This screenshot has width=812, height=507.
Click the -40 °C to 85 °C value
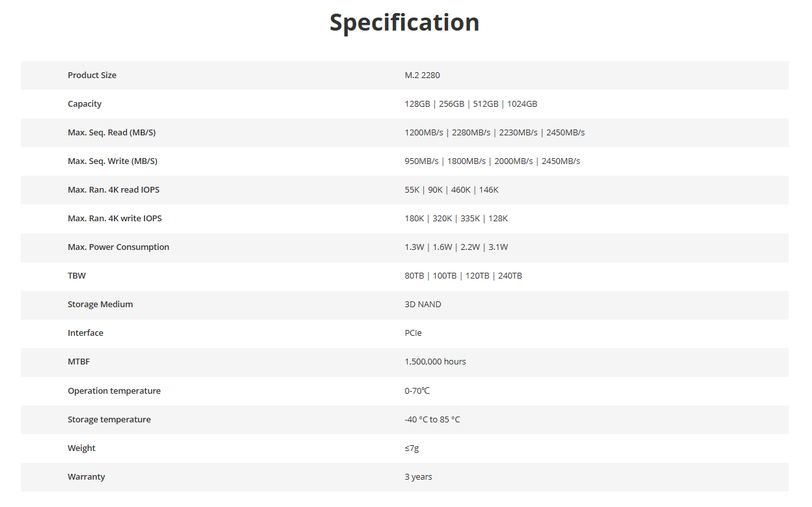(x=432, y=420)
